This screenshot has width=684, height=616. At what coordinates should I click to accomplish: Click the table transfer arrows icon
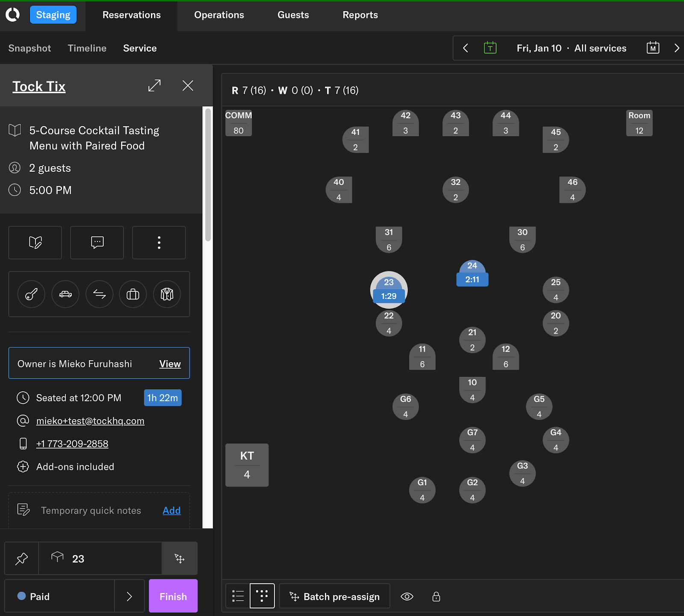point(99,294)
